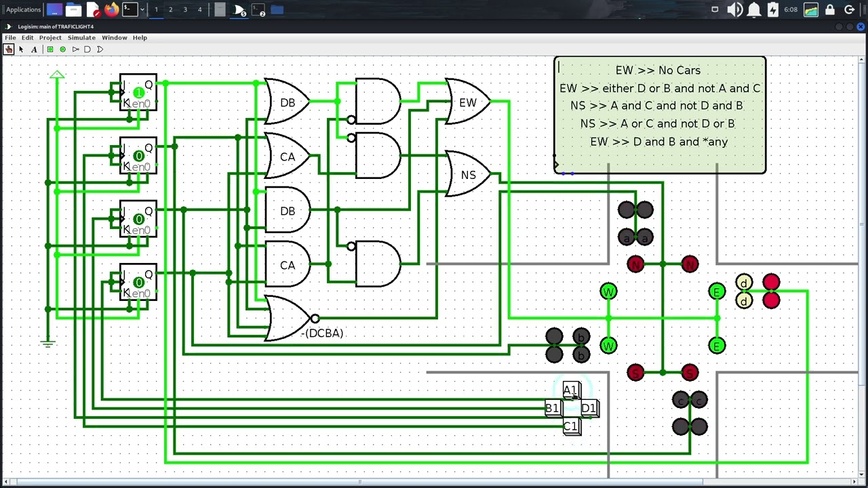Choose the OR gate toolbar icon
This screenshot has width=868, height=488.
[100, 49]
